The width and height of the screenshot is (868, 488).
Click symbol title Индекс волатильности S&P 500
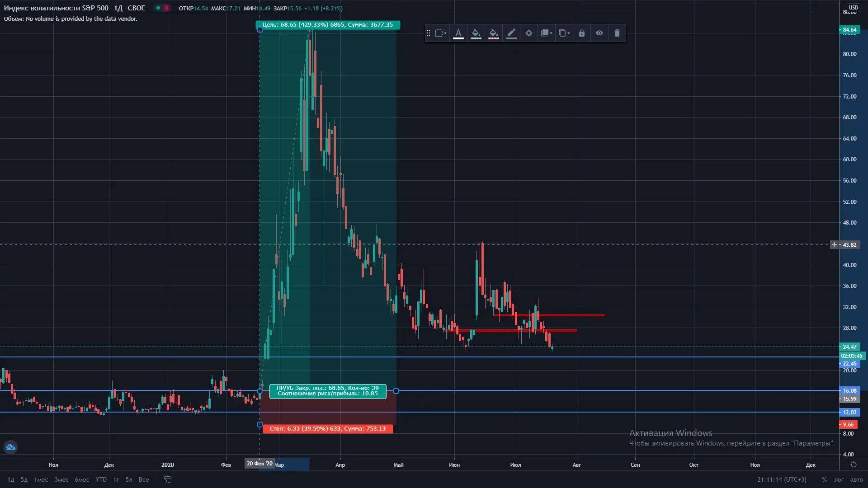pos(56,8)
